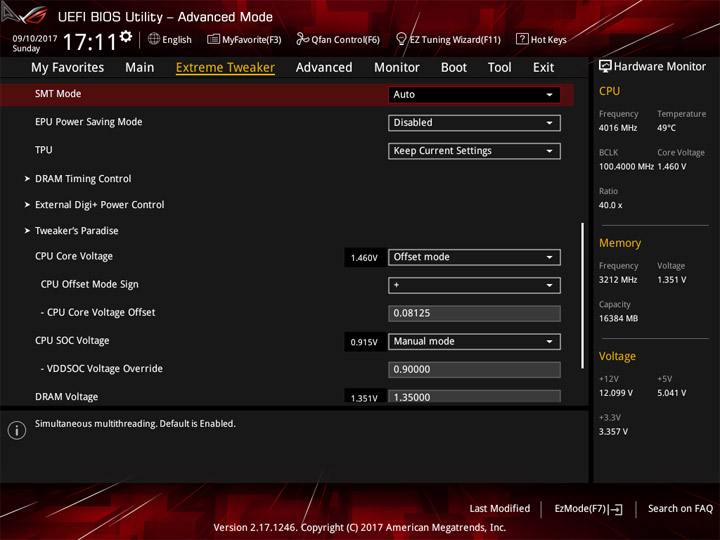Click the globe language icon

click(x=154, y=39)
